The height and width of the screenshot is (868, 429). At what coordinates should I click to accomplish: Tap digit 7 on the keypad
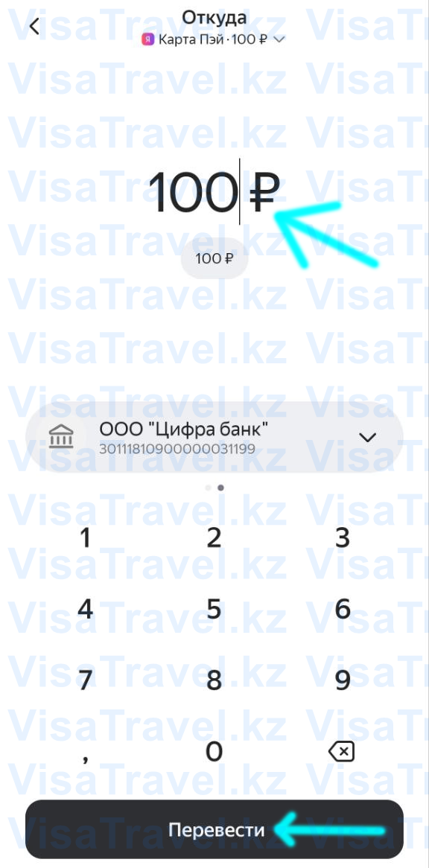tap(85, 680)
